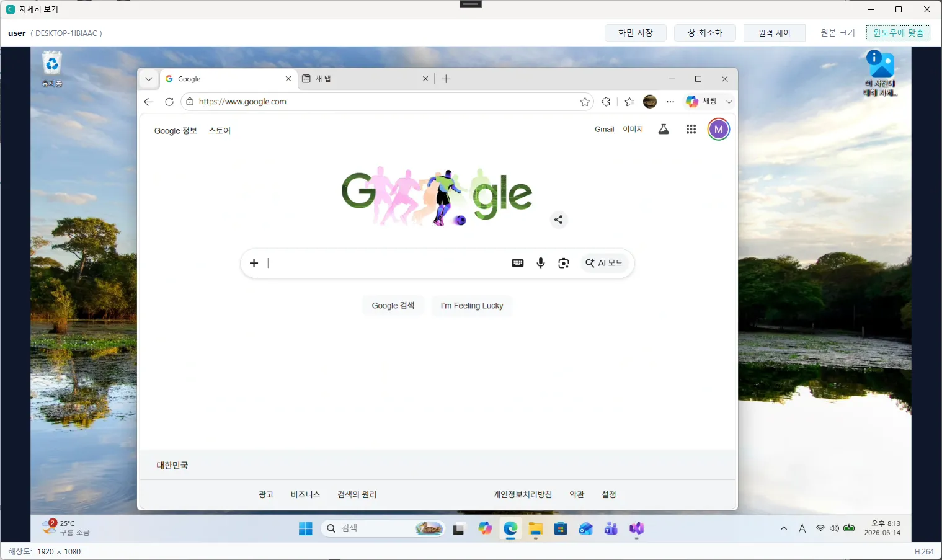Switch input language indicator A
The width and height of the screenshot is (942, 560).
pyautogui.click(x=802, y=528)
